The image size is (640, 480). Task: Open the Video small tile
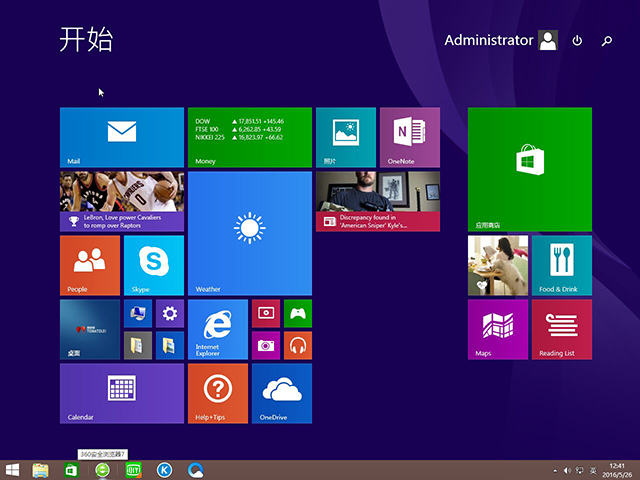tap(266, 313)
